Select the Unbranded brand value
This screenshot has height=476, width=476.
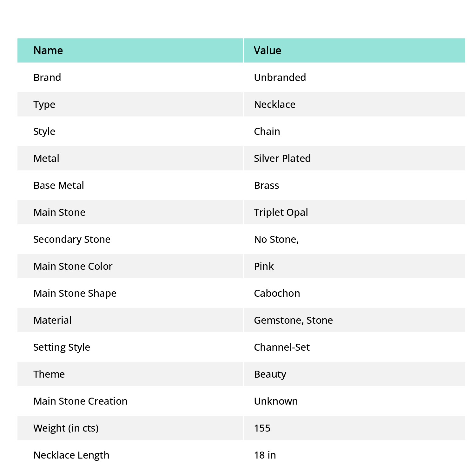point(280,77)
